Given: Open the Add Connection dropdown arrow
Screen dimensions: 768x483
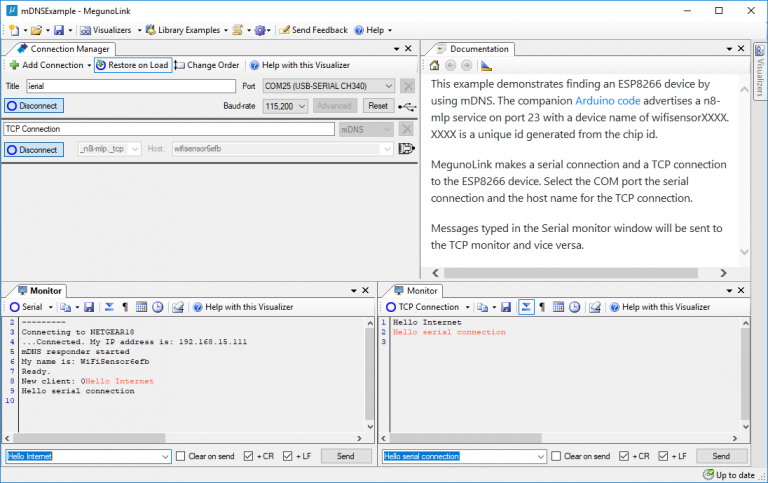Looking at the screenshot, I should (89, 65).
